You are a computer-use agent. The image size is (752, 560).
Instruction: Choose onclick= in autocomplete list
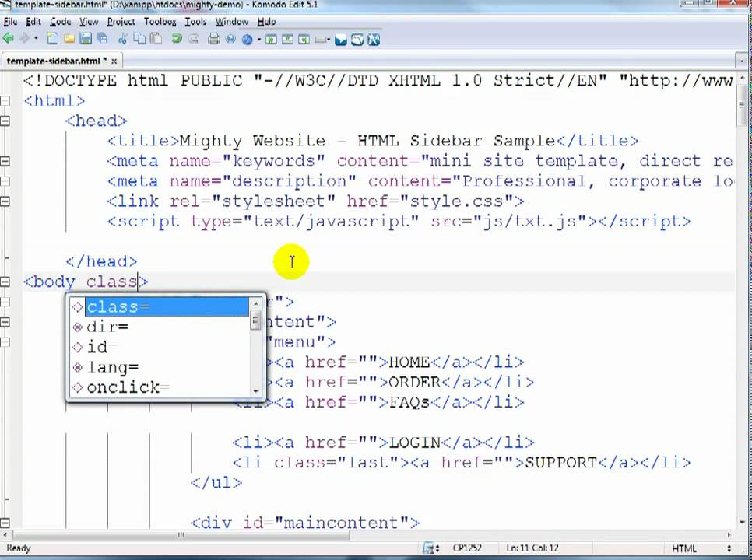click(x=160, y=387)
